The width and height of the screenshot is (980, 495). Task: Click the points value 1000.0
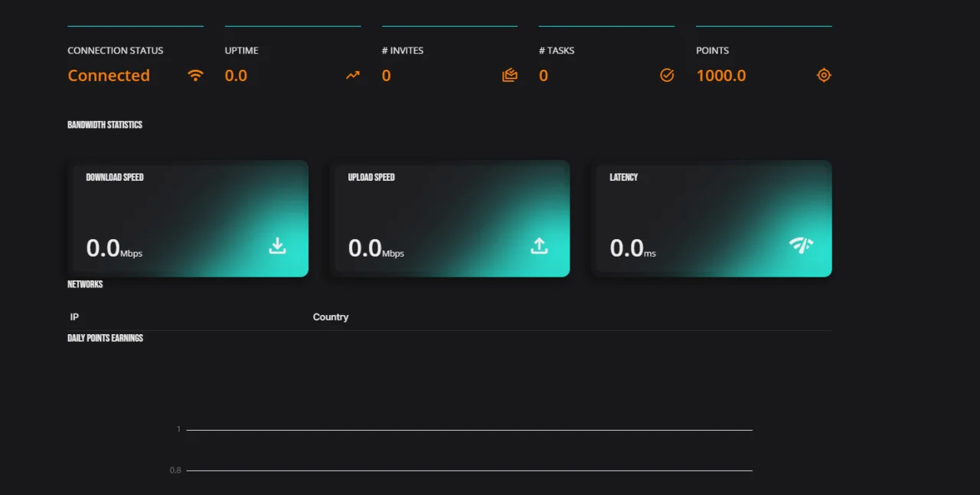[x=721, y=75]
